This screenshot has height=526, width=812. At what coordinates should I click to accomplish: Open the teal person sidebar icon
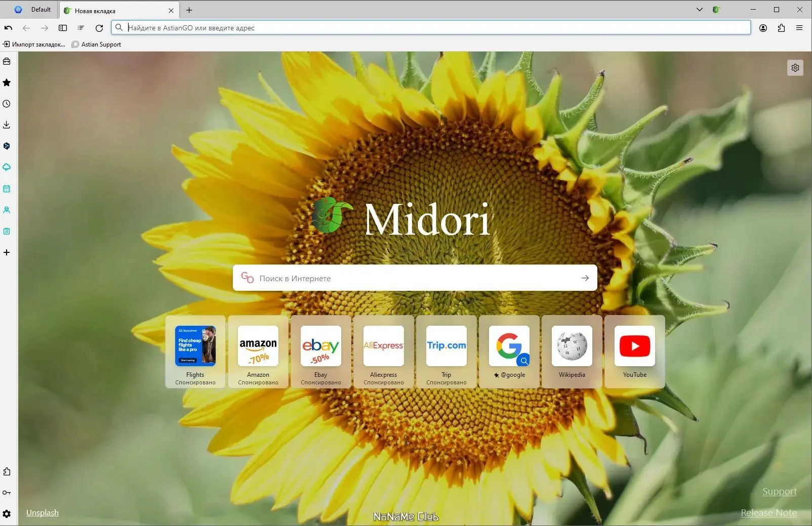7,210
